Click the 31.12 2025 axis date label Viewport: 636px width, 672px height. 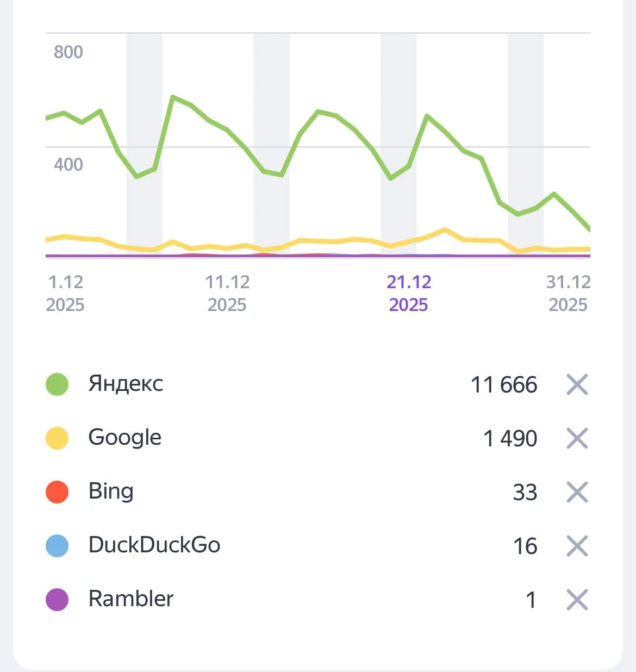coord(568,293)
